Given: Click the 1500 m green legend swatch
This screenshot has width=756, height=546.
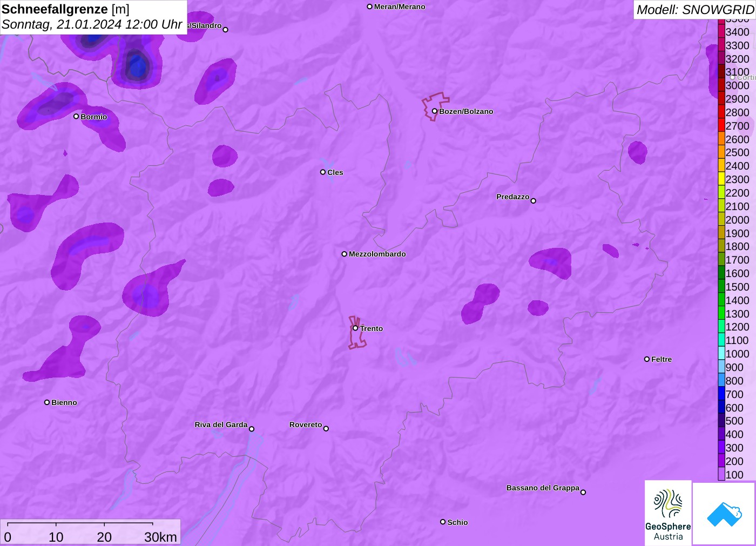Looking at the screenshot, I should point(721,286).
